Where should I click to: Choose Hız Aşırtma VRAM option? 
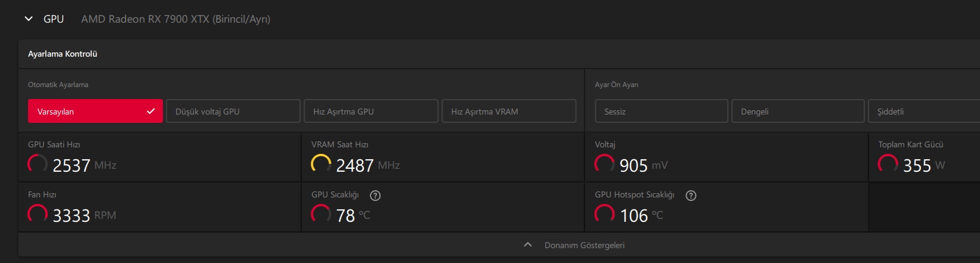pos(509,112)
